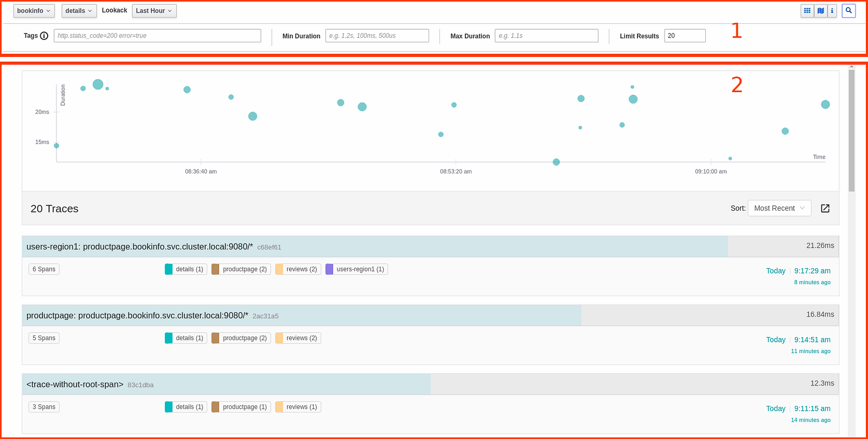This screenshot has height=439, width=868.
Task: Click the info icon in top-right toolbar
Action: click(x=832, y=11)
